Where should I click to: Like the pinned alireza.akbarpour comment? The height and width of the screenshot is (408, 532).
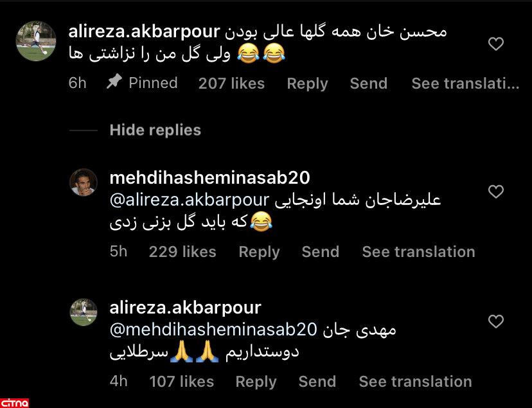(x=495, y=44)
